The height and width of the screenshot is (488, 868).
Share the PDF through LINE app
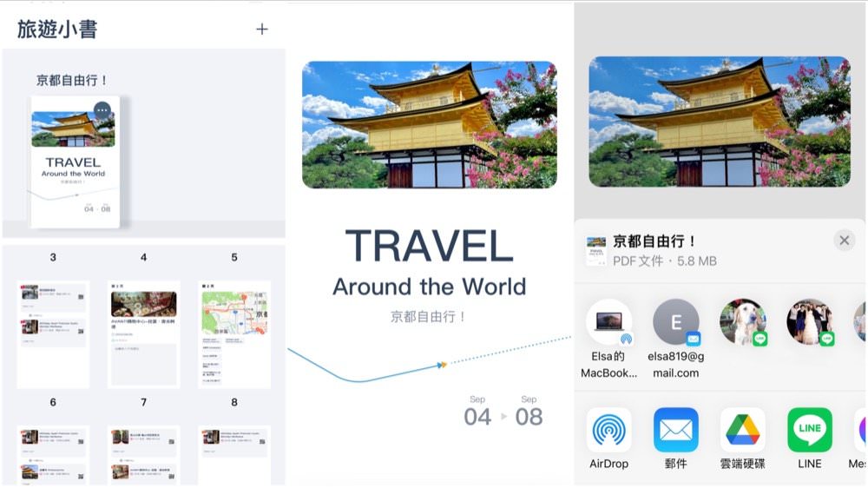point(809,430)
